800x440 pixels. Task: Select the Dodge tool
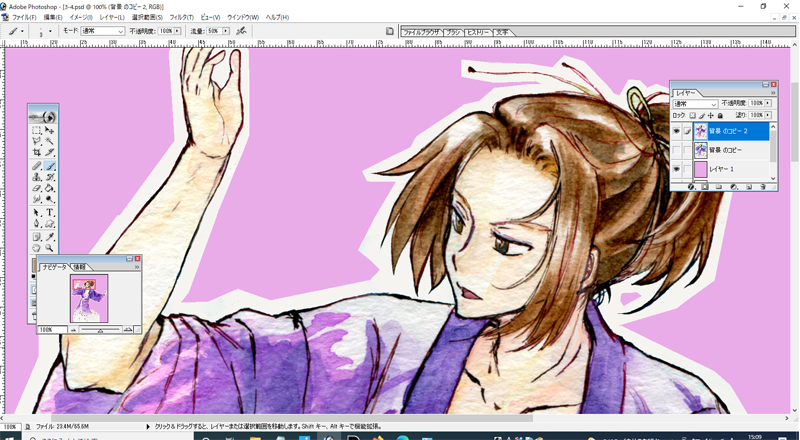coord(49,199)
